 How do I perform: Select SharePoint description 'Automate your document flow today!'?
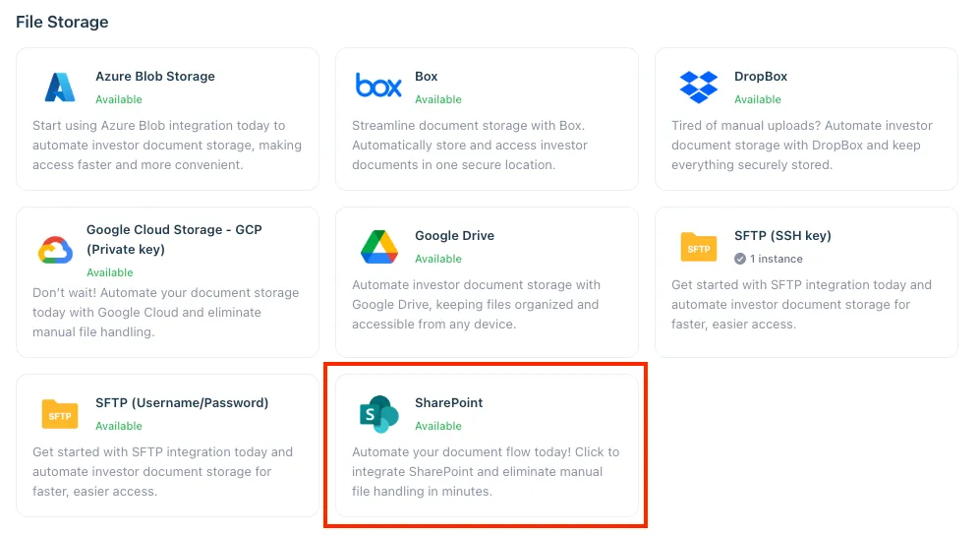tap(486, 471)
